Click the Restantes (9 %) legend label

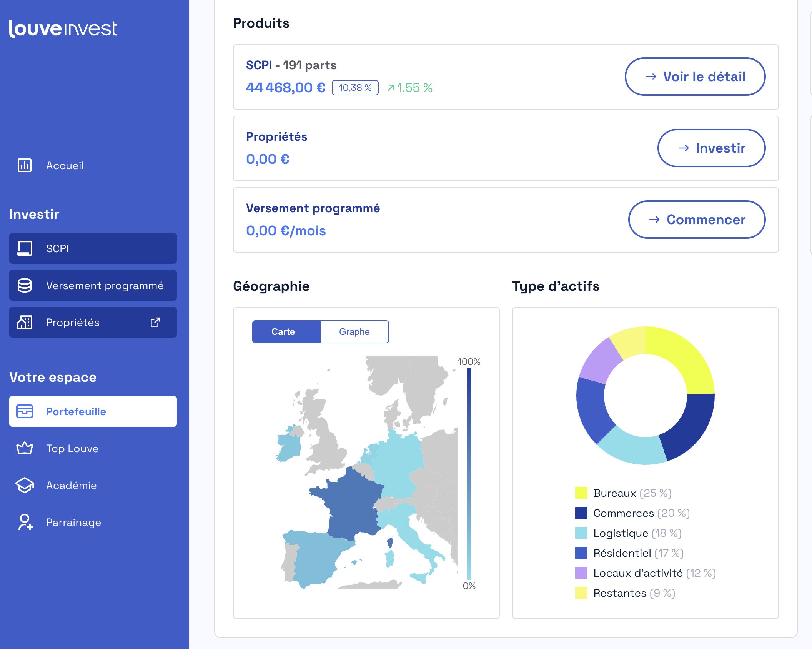[634, 593]
